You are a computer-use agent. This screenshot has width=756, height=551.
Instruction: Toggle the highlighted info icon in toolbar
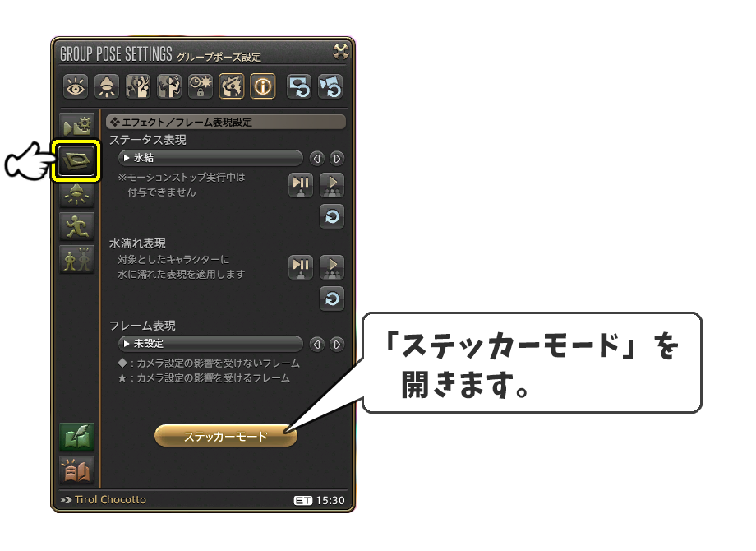pyautogui.click(x=263, y=87)
